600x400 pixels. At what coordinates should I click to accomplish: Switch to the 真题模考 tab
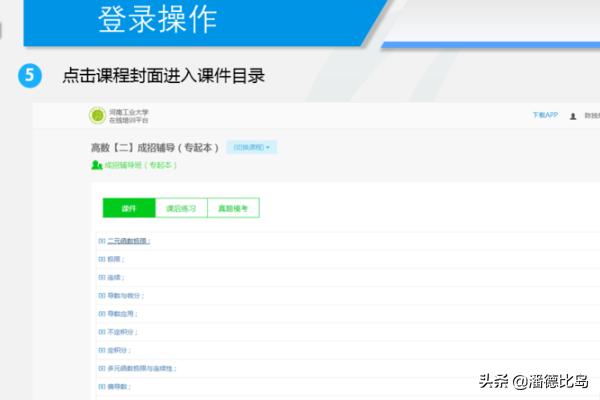[233, 208]
